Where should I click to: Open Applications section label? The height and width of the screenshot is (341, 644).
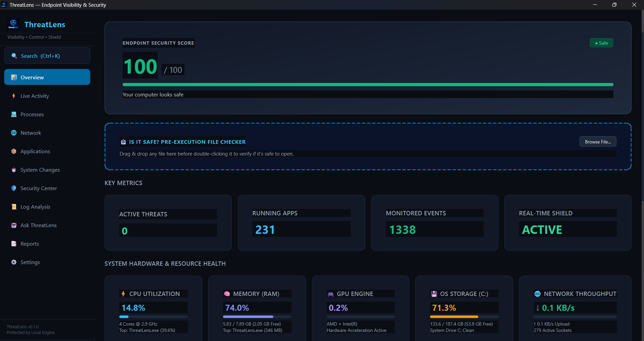click(x=35, y=151)
